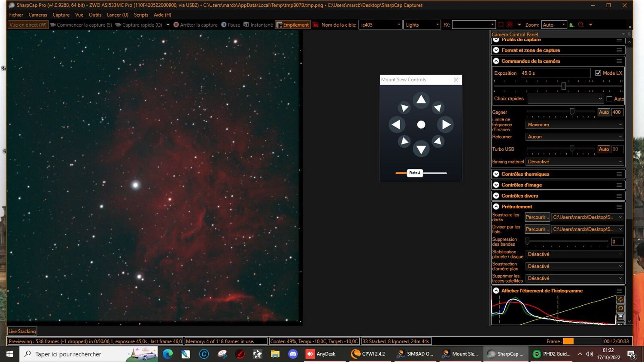This screenshot has height=362, width=644.
Task: Open the menu icon on 'Prétraitement' header
Action: [x=619, y=207]
